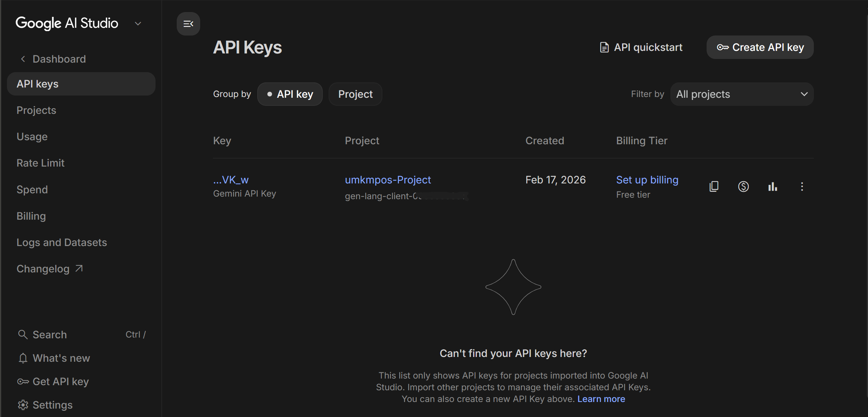868x417 pixels.
Task: Open Spend in the sidebar
Action: point(32,189)
